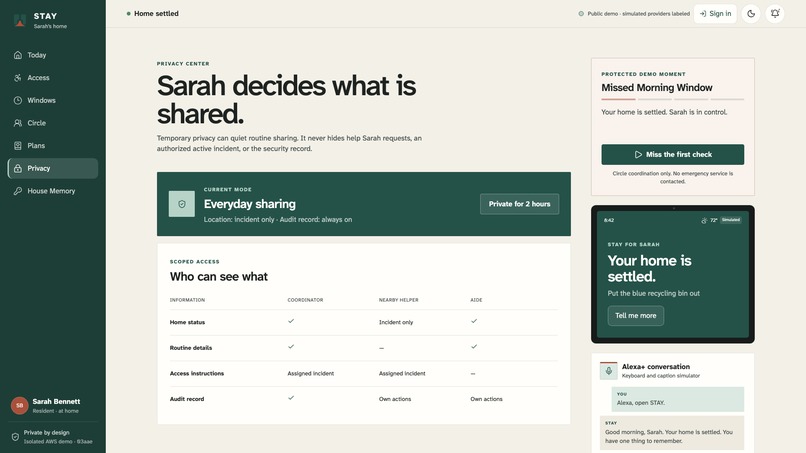The width and height of the screenshot is (806, 453).
Task: Click the Plans clipboard icon
Action: (x=18, y=146)
